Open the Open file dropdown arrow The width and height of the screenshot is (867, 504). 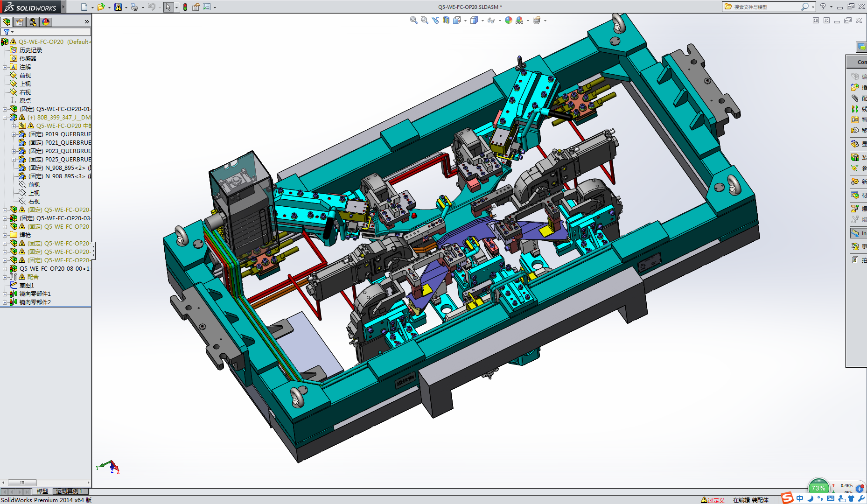pos(109,7)
